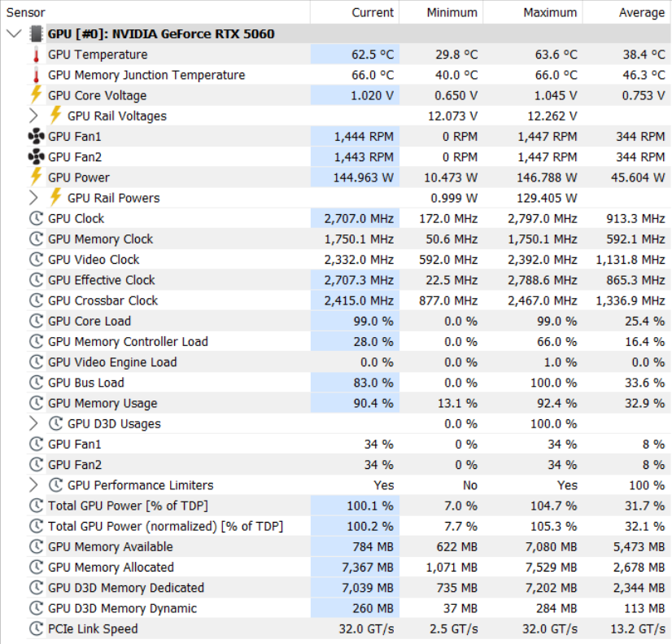Collapse the GPU [#0] NVIDIA GeForce group
The image size is (672, 644).
point(14,33)
